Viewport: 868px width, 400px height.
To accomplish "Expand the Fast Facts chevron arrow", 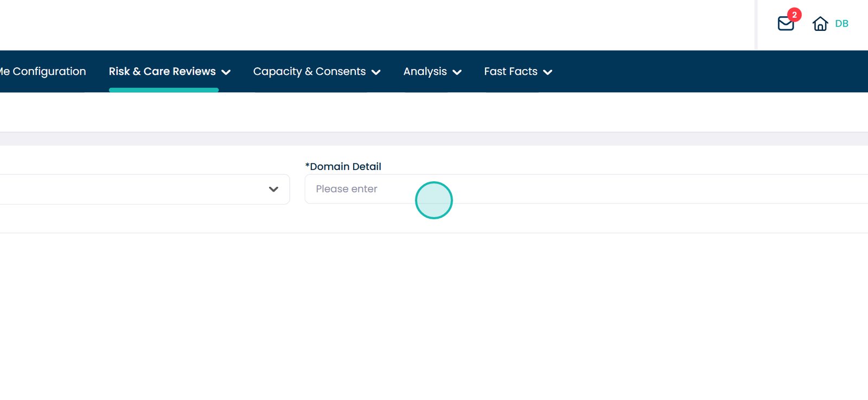I will (548, 72).
